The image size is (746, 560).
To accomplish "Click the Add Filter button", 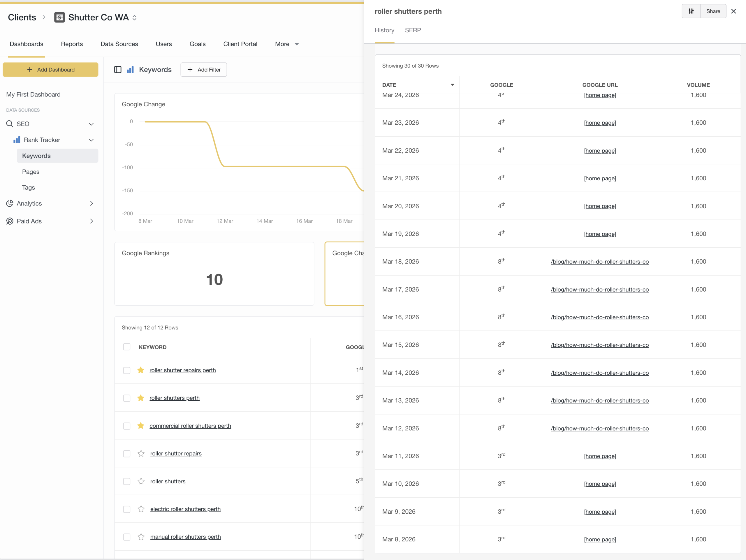I will pyautogui.click(x=204, y=70).
